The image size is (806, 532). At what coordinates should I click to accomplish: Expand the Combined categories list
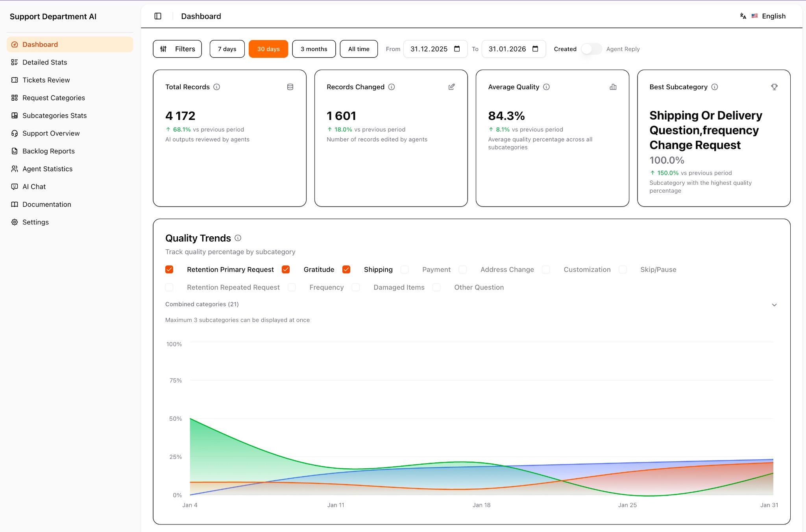click(x=774, y=304)
